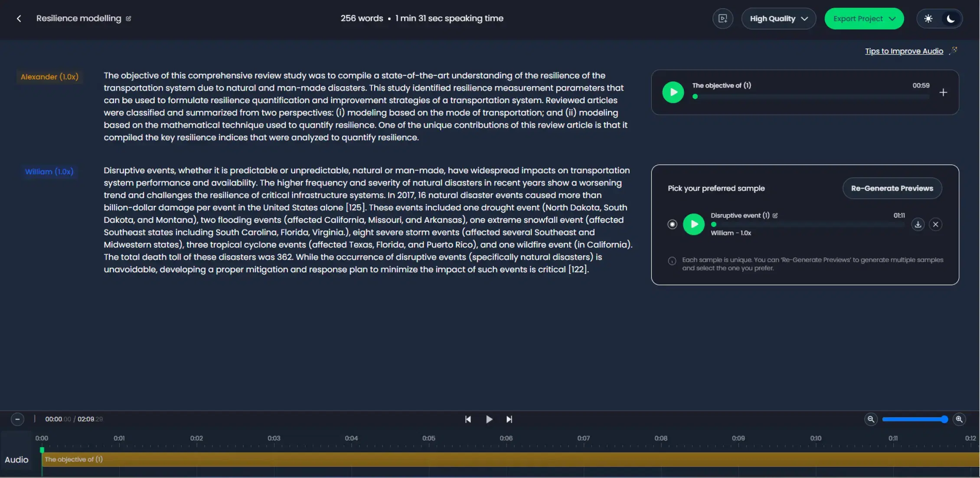Open Tips to Improve Audio link

[x=904, y=51]
